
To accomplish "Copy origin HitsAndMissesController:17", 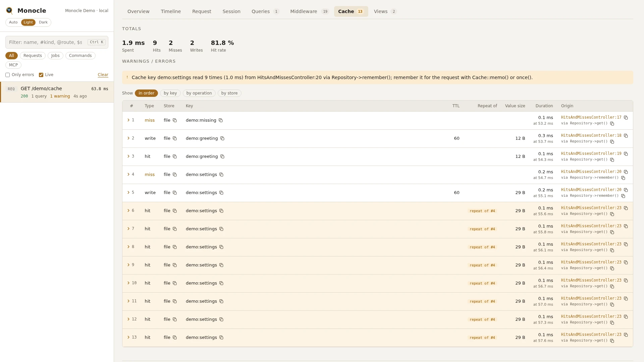I will 626,118.
